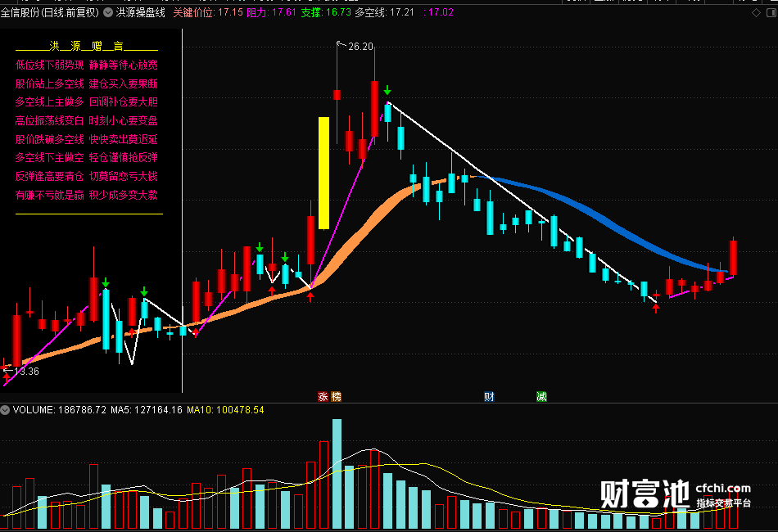Click the green sell arrow near 26.20 peak

pos(387,90)
